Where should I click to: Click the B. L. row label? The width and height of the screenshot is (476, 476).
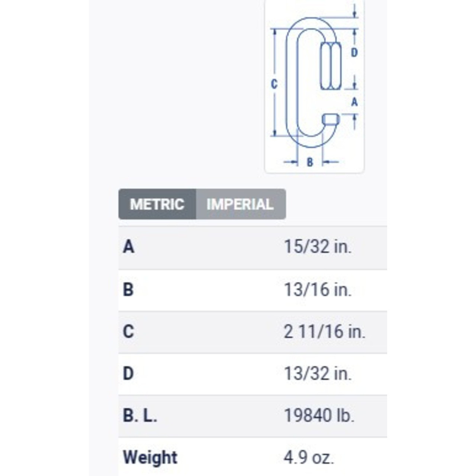pyautogui.click(x=140, y=415)
